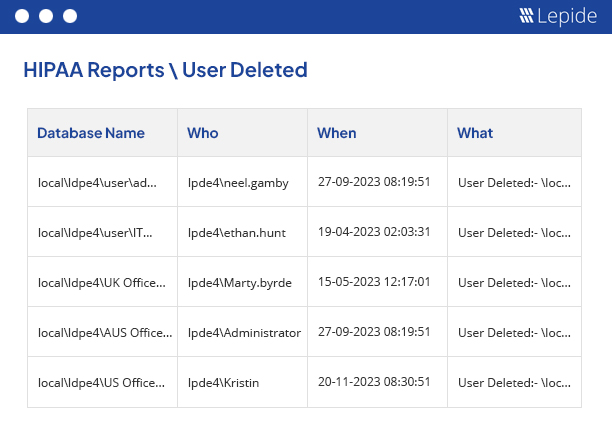The image size is (612, 430).
Task: Click the third window control dot
Action: (70, 16)
